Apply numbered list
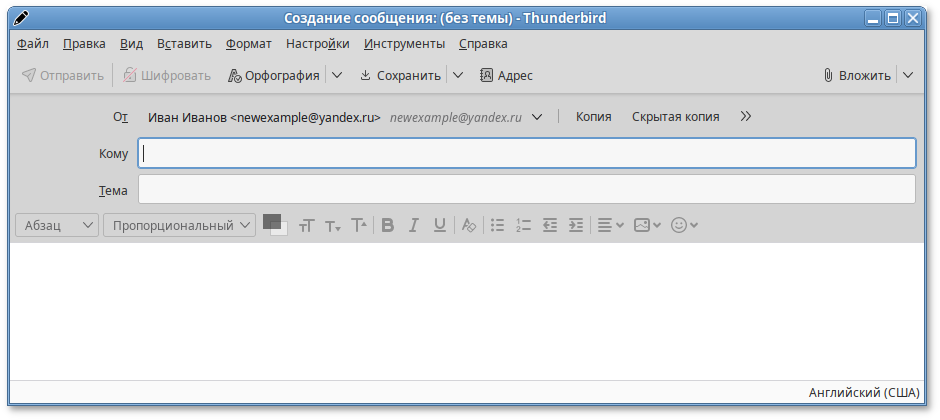The height and width of the screenshot is (420, 940). point(523,225)
